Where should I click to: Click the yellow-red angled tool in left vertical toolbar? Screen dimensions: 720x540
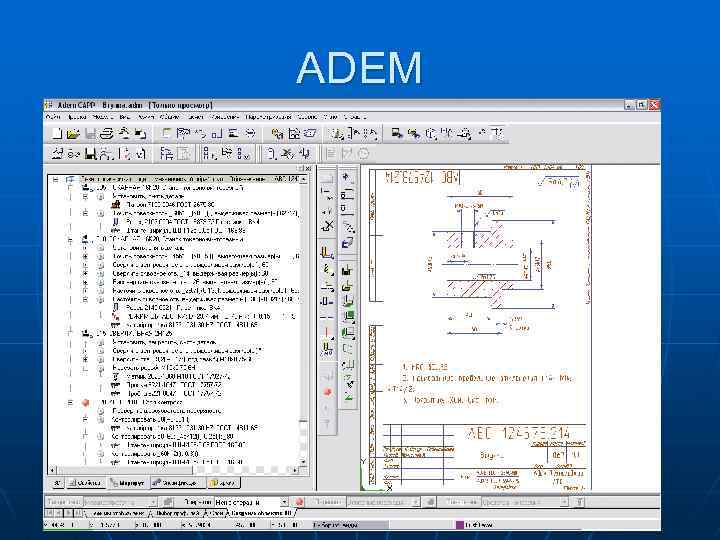[x=327, y=253]
